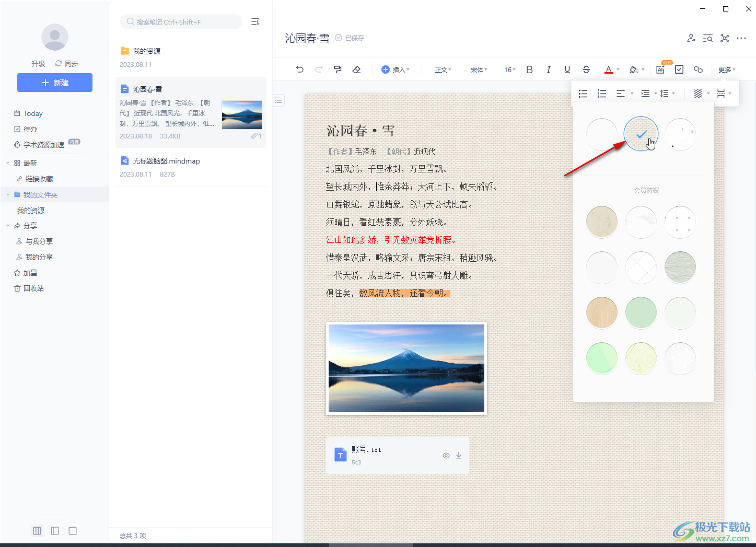Viewport: 756px width, 547px height.
Task: Search within the note
Action: [x=708, y=38]
